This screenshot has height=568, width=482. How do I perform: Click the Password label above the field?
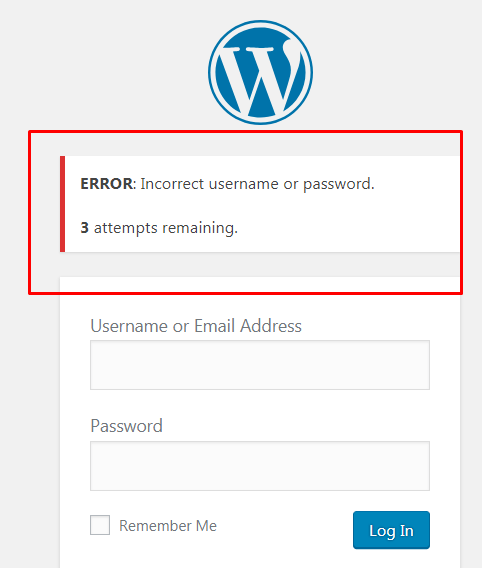click(126, 426)
